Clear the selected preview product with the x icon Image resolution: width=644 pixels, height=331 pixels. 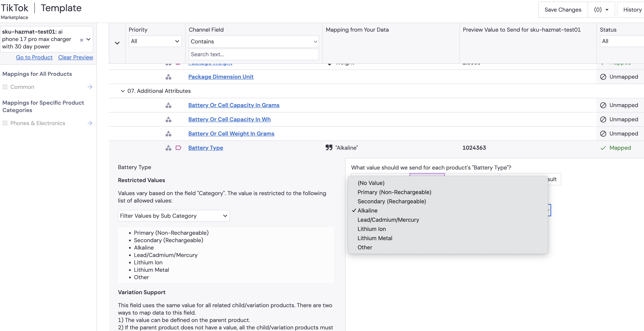(82, 40)
